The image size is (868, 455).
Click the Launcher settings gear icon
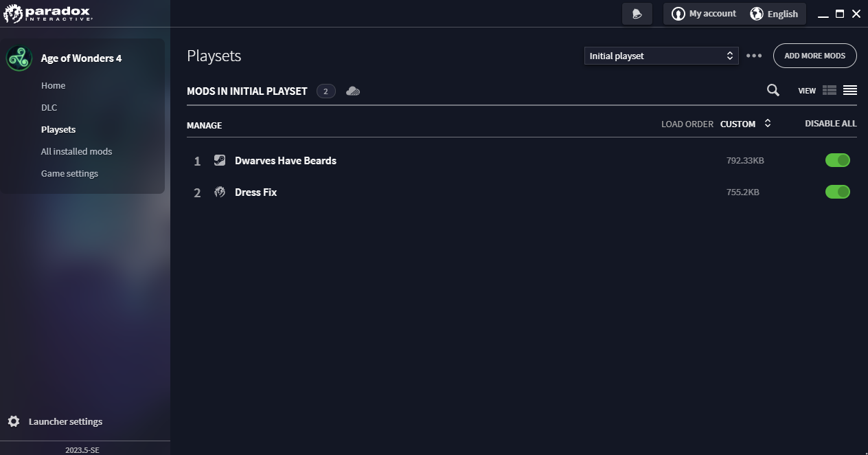click(x=14, y=421)
